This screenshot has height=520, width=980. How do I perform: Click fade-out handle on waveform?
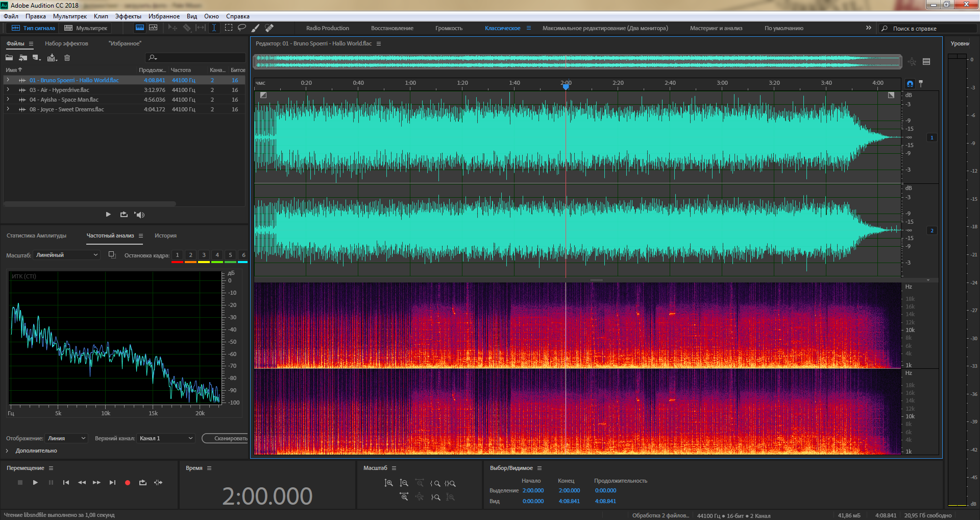pyautogui.click(x=891, y=95)
